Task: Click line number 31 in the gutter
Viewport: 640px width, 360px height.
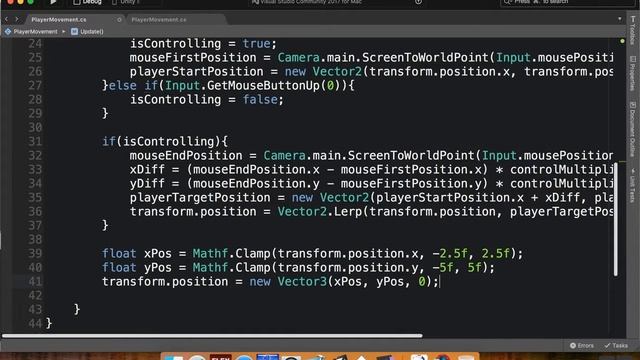Action: click(35, 142)
